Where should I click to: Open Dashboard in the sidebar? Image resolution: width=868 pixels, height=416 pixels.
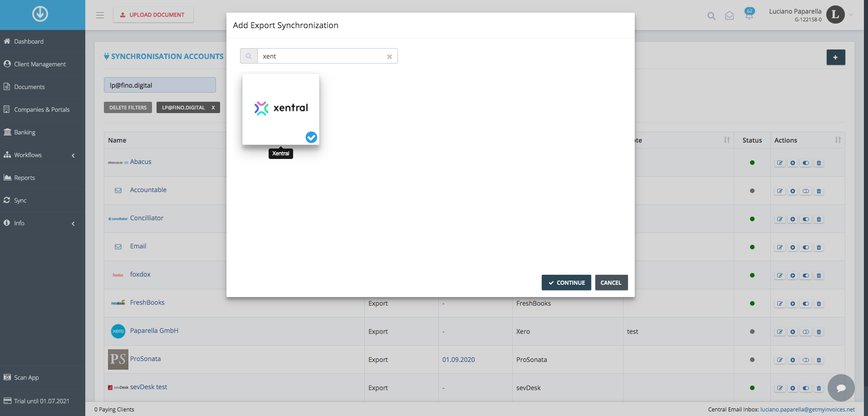[43, 41]
